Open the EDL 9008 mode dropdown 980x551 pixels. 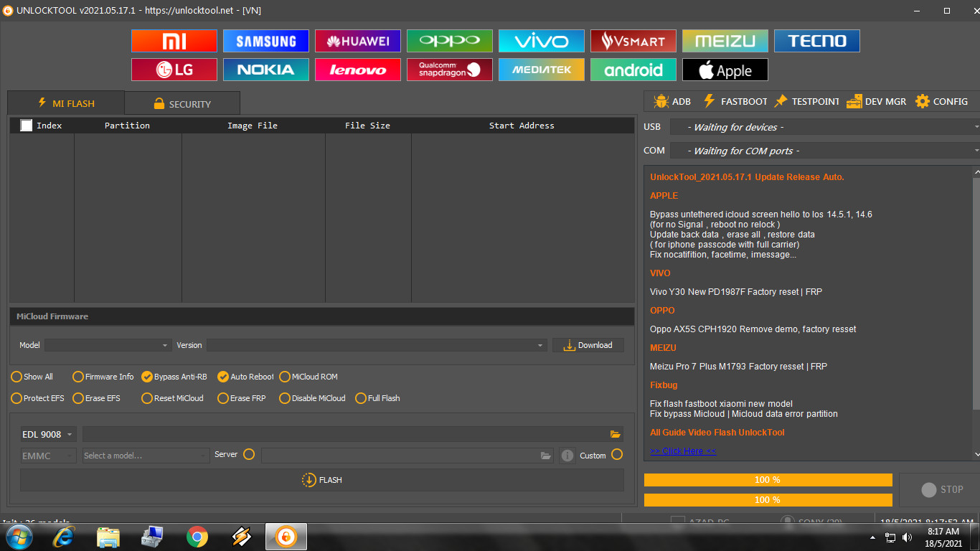(x=48, y=434)
